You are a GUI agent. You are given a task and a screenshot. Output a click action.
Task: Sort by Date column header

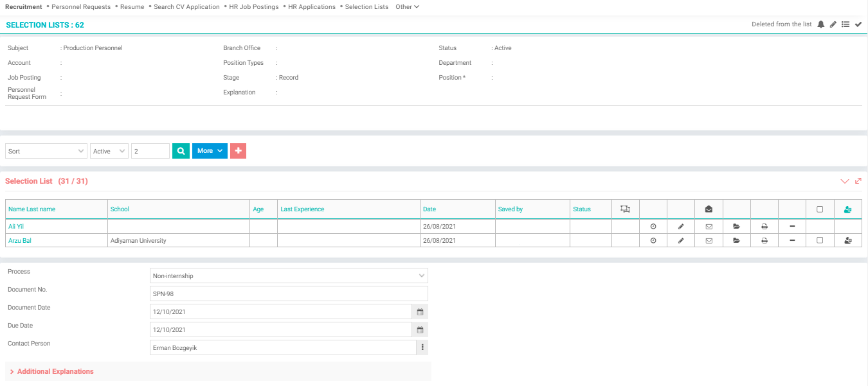coord(429,209)
